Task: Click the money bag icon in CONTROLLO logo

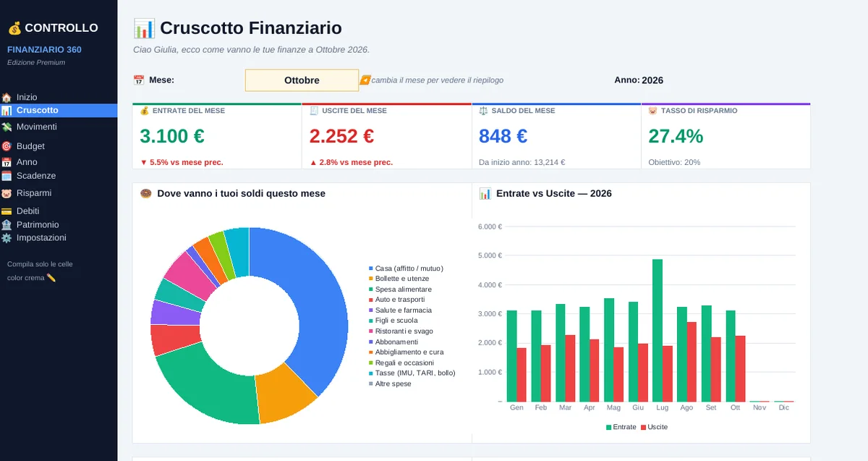Action: click(14, 28)
